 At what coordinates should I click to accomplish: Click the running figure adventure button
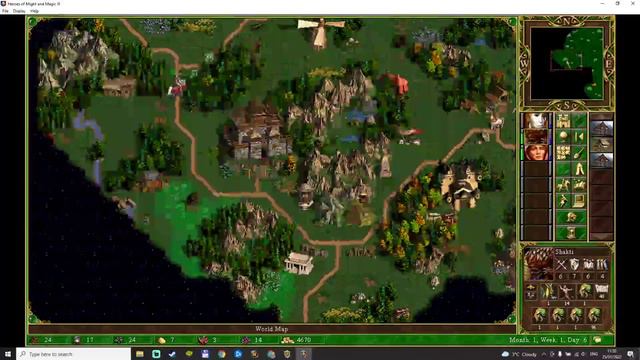(x=563, y=200)
